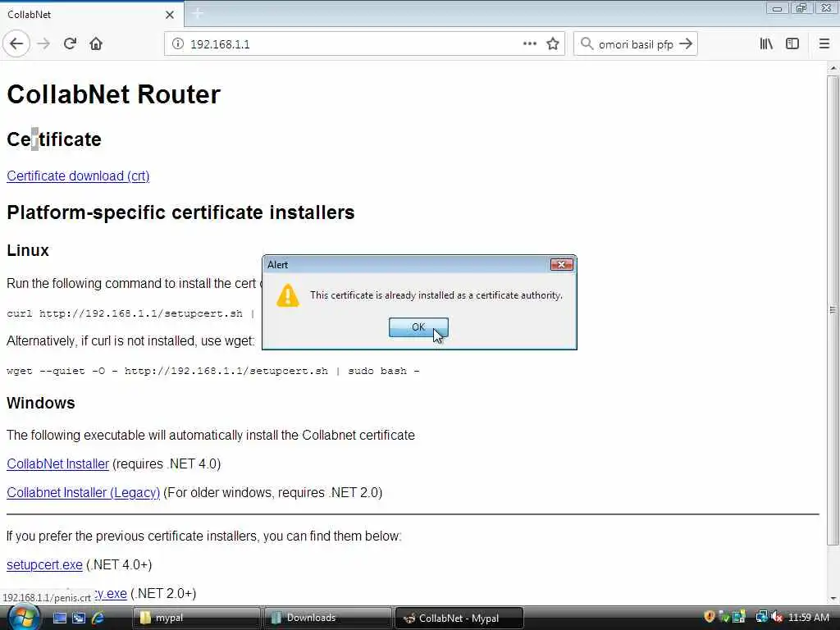Click the partially hidden .NET 2.0+ exe link
840x630 pixels.
coord(111,594)
